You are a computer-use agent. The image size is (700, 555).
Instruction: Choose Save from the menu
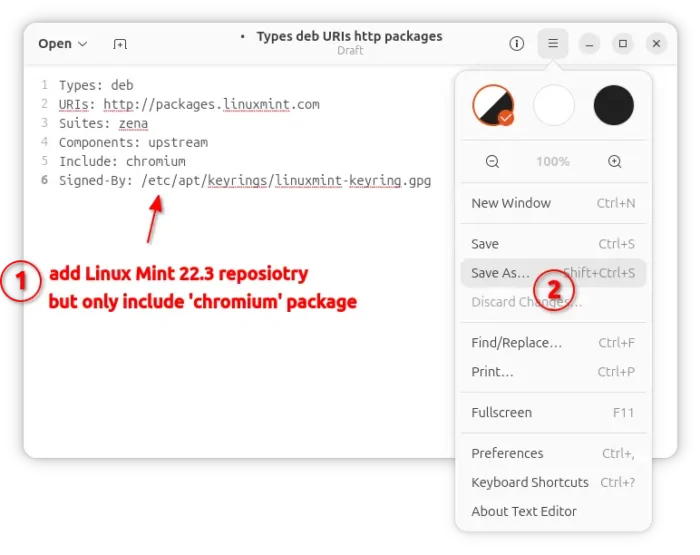553,244
